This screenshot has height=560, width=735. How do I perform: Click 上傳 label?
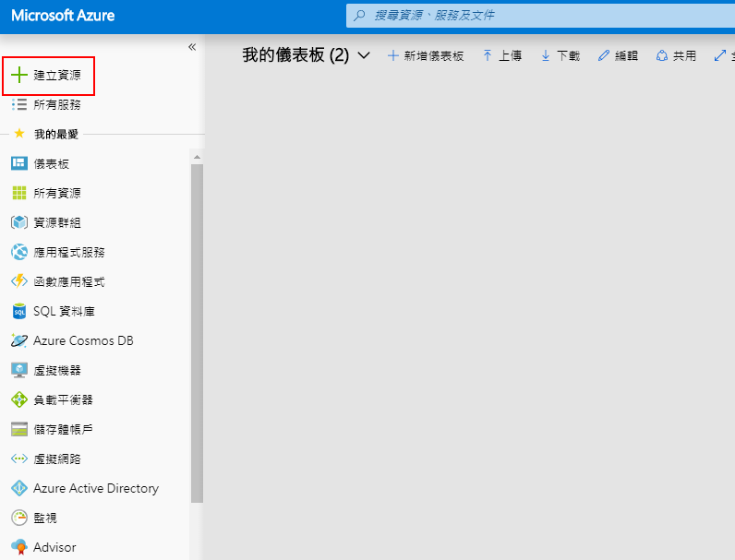click(x=510, y=55)
